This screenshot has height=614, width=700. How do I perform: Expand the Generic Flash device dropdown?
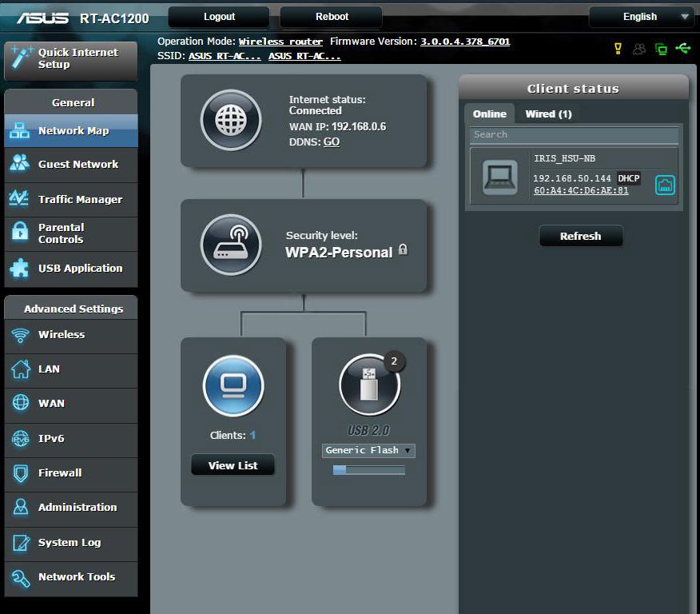[368, 451]
